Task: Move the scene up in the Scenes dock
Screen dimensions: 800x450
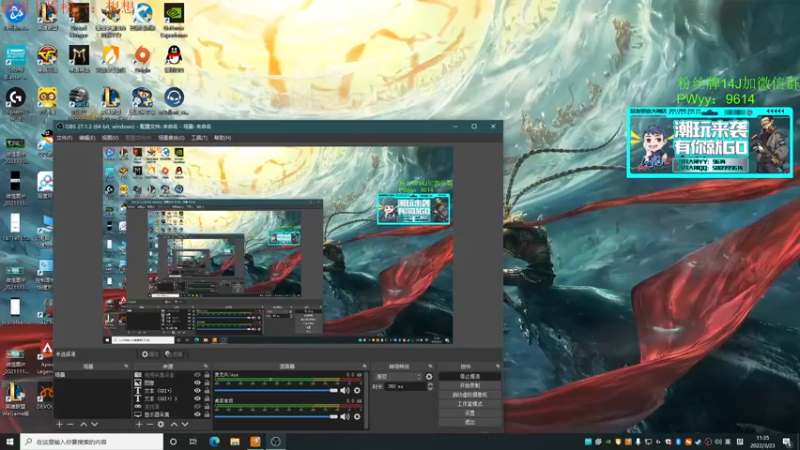Action: (x=83, y=424)
